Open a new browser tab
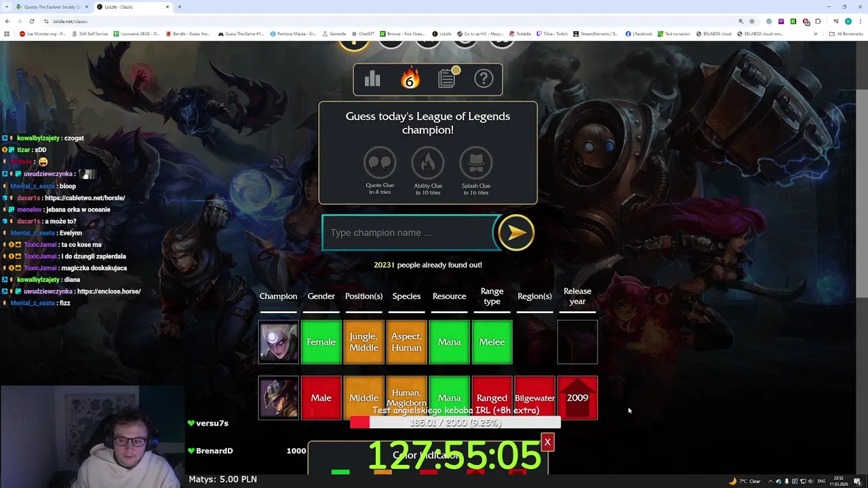The height and width of the screenshot is (488, 868). [180, 7]
